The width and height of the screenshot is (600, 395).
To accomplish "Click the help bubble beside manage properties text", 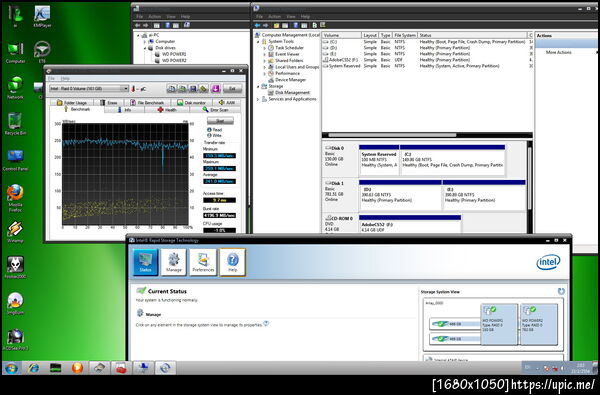I will pos(266,323).
